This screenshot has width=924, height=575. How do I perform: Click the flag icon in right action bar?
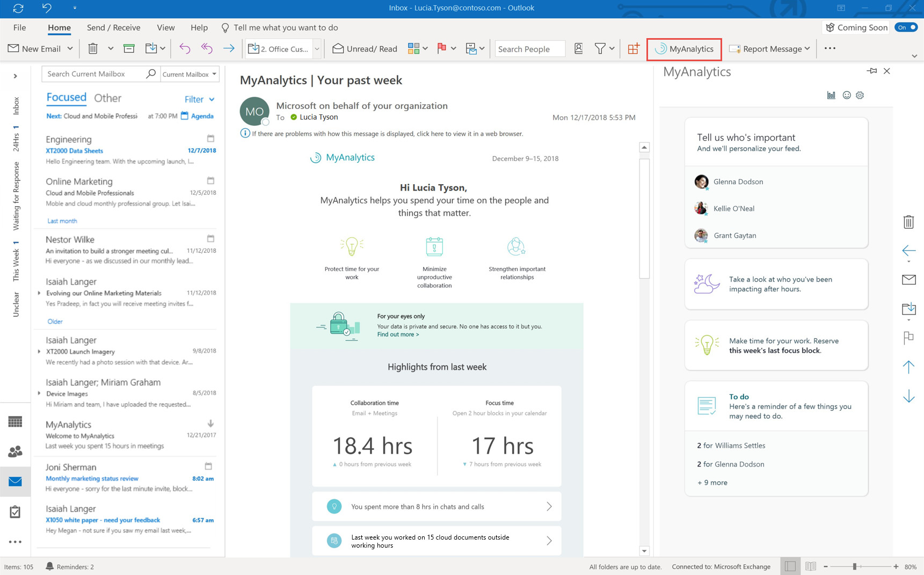[908, 338]
